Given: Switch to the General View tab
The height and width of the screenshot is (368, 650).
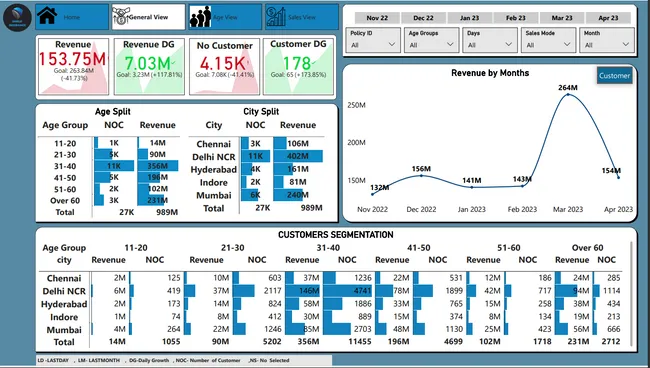Looking at the screenshot, I should [x=148, y=17].
